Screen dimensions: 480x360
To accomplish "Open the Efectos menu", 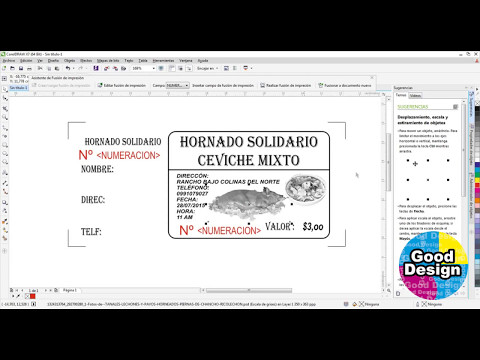I will coord(86,61).
